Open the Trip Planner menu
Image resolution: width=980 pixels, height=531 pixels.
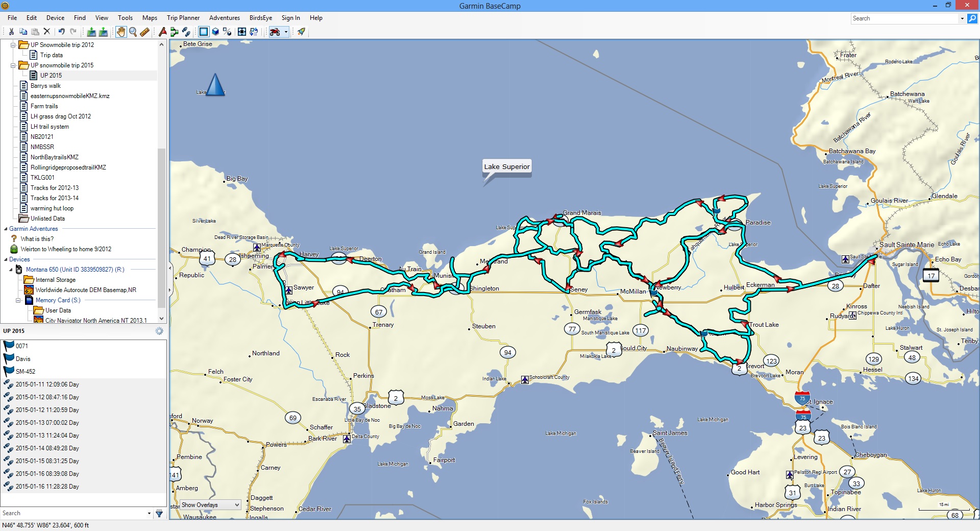pos(183,17)
